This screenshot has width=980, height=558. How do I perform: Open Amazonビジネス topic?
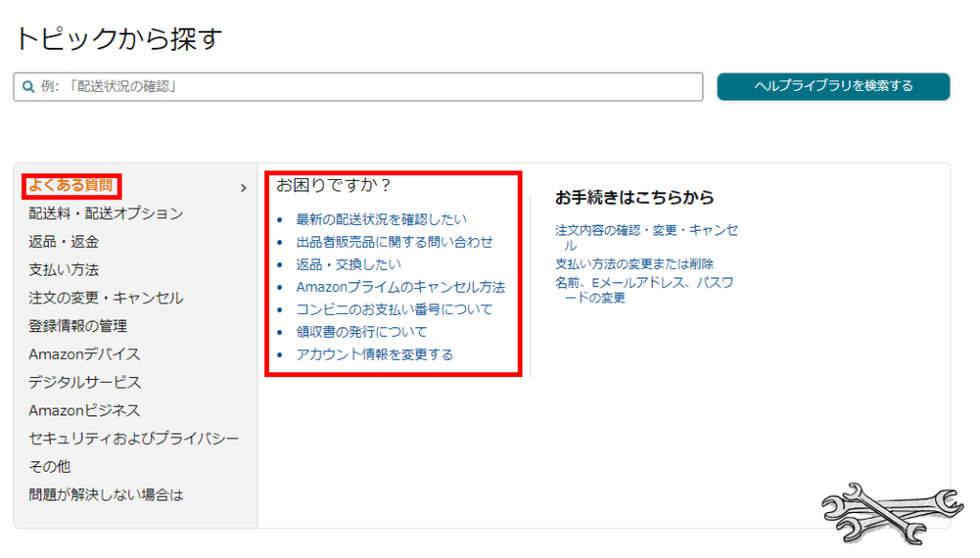pyautogui.click(x=84, y=411)
